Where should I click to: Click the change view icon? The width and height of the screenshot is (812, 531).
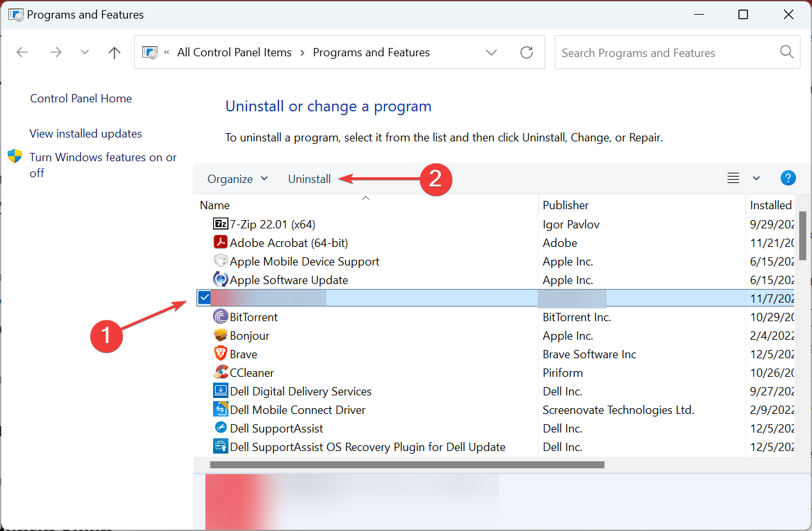(x=733, y=178)
